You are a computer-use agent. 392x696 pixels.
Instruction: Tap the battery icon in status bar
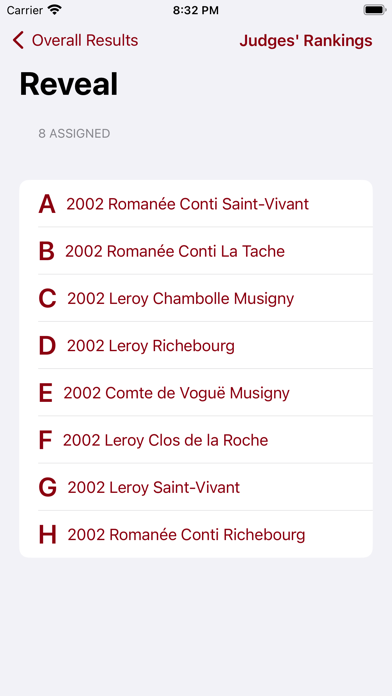(x=374, y=10)
